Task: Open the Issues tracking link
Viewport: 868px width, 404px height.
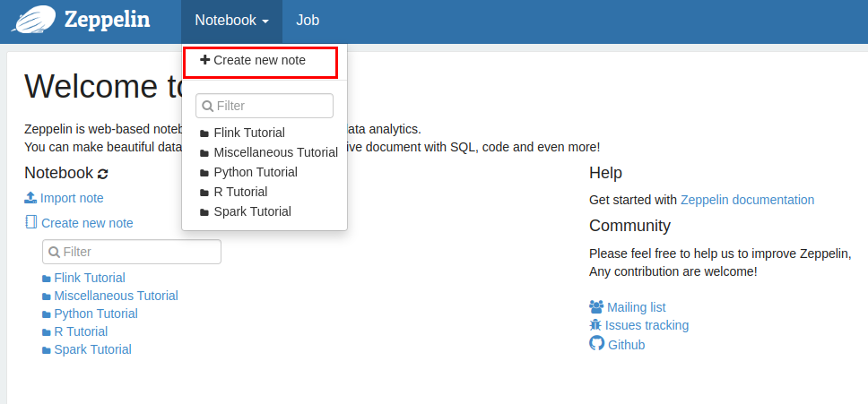Action: (647, 325)
